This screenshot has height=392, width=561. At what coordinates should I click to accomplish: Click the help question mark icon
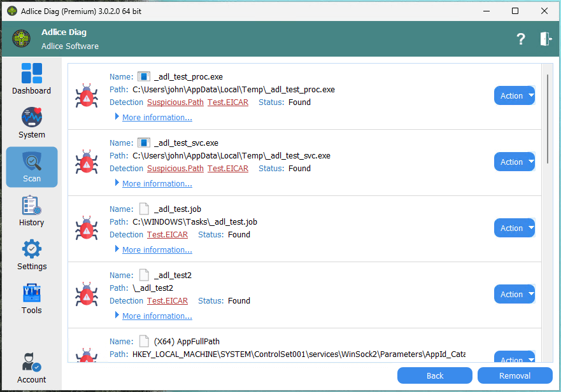520,39
